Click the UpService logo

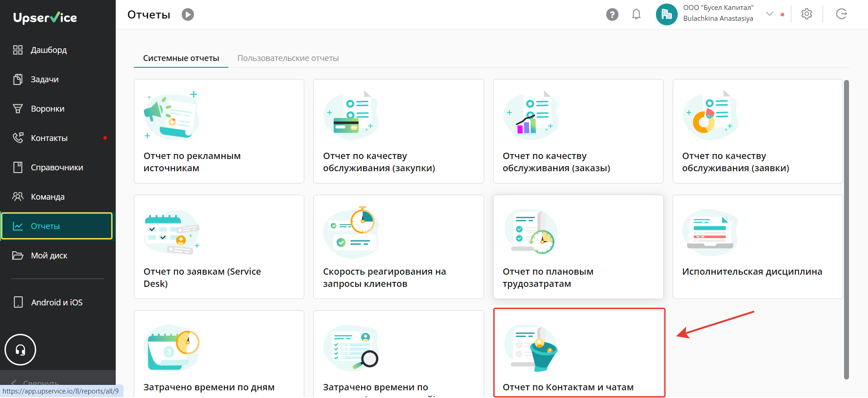[x=45, y=18]
